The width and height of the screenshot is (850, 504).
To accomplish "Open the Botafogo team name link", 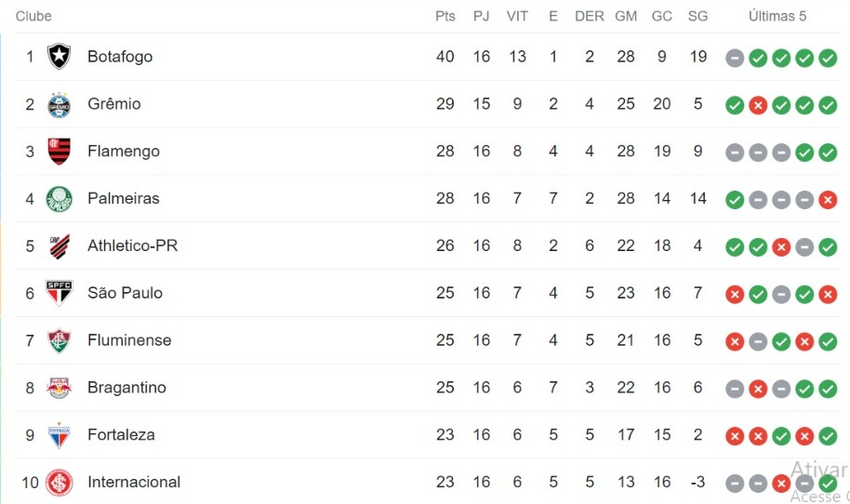I will [120, 57].
